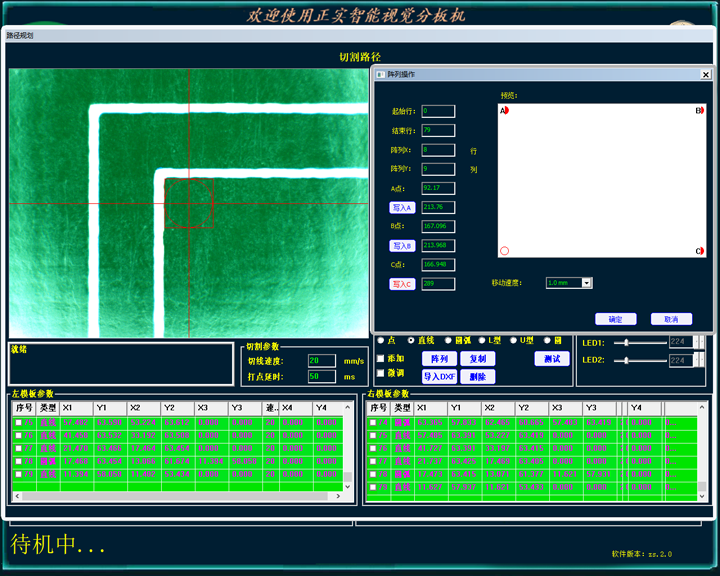Select the 直线 shape type radio

(411, 340)
